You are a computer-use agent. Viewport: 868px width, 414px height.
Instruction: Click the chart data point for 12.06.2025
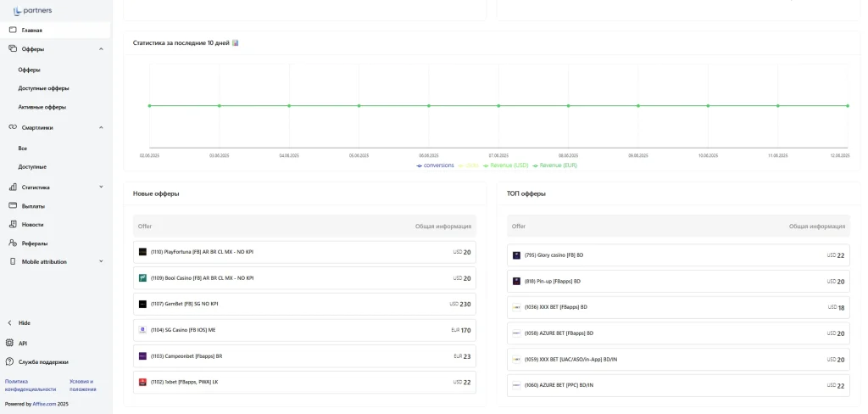pos(848,105)
